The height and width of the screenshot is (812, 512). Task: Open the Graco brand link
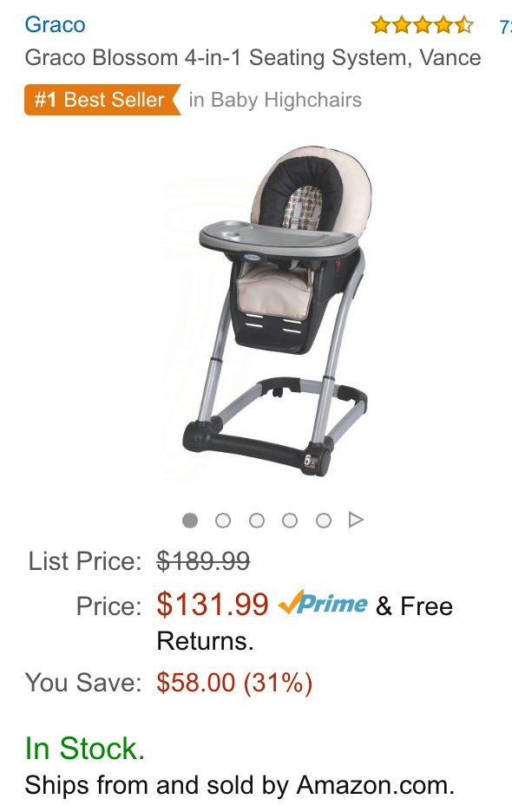point(55,24)
